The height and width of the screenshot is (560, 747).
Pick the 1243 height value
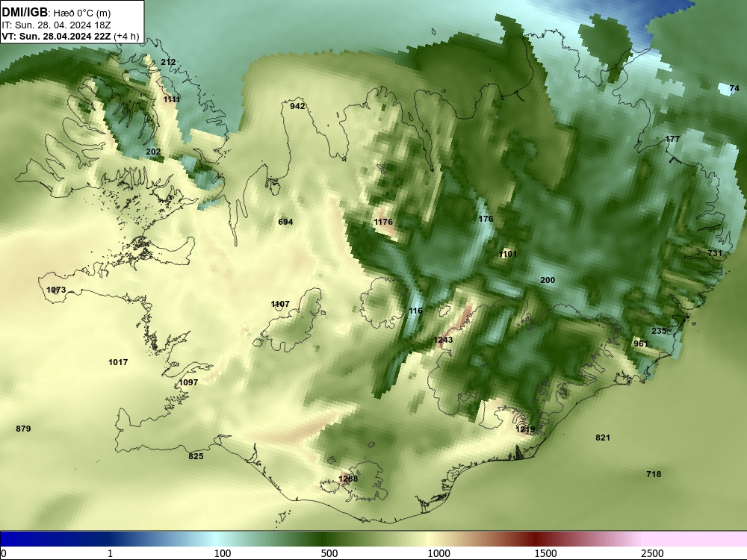[x=443, y=340]
